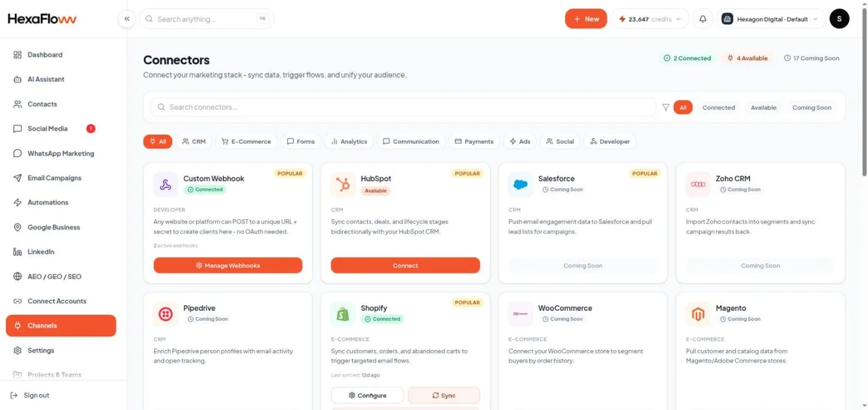Focus the Search connectors field

(x=403, y=107)
